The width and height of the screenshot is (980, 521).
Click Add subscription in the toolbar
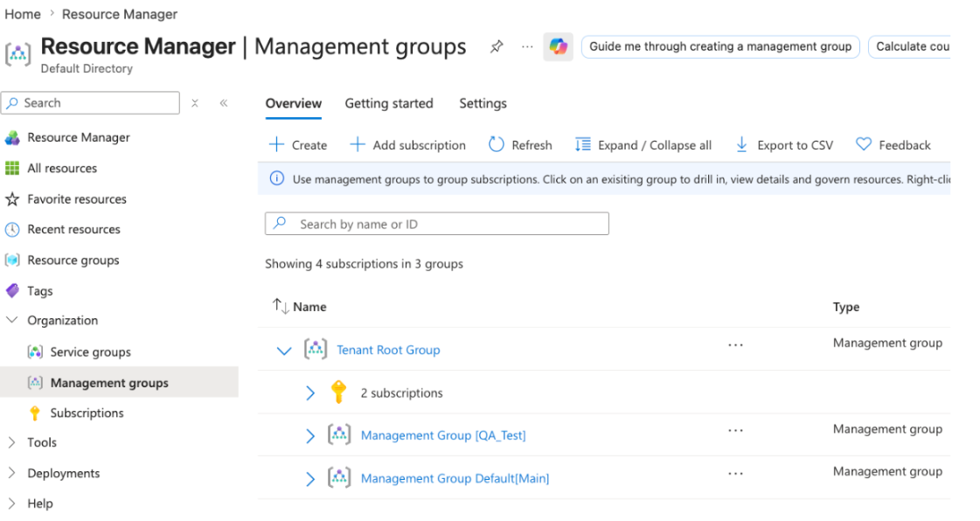[x=407, y=145]
